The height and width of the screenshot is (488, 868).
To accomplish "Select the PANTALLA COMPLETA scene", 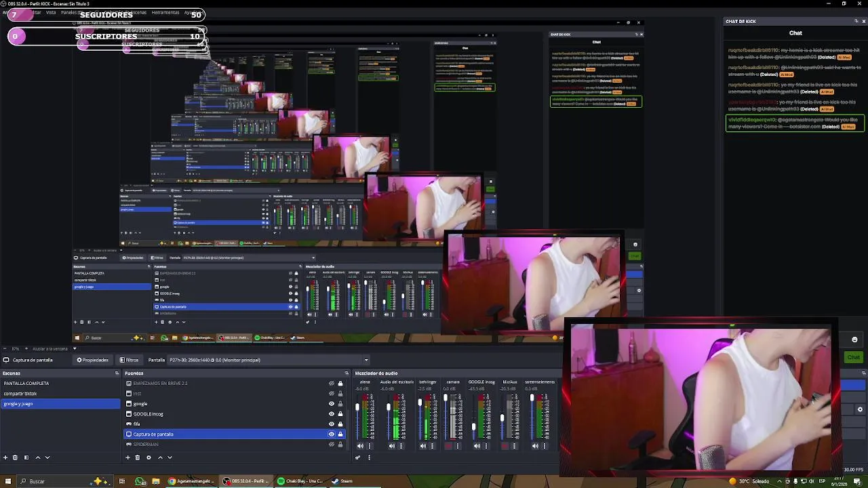I will [x=60, y=384].
